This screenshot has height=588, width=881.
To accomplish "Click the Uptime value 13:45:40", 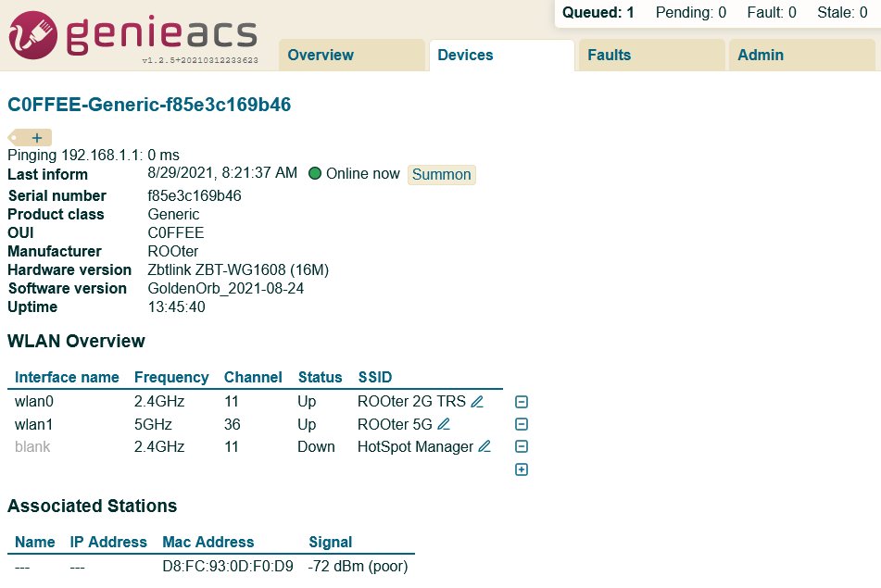I will [176, 307].
